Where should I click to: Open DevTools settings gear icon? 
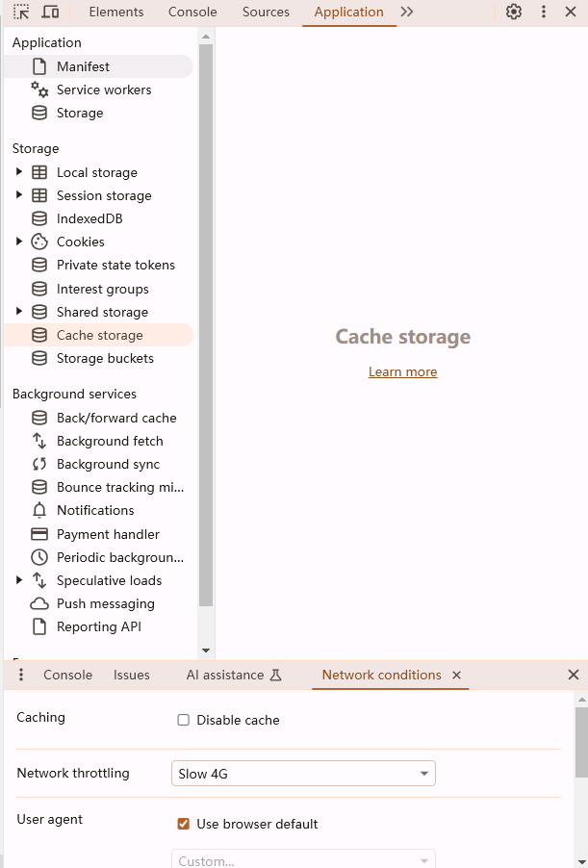[514, 12]
